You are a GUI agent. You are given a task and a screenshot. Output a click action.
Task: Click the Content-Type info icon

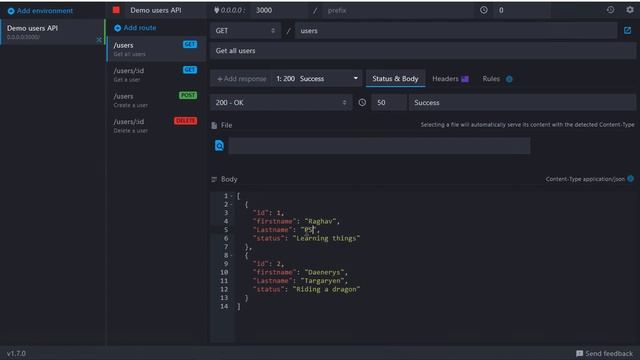pyautogui.click(x=631, y=179)
